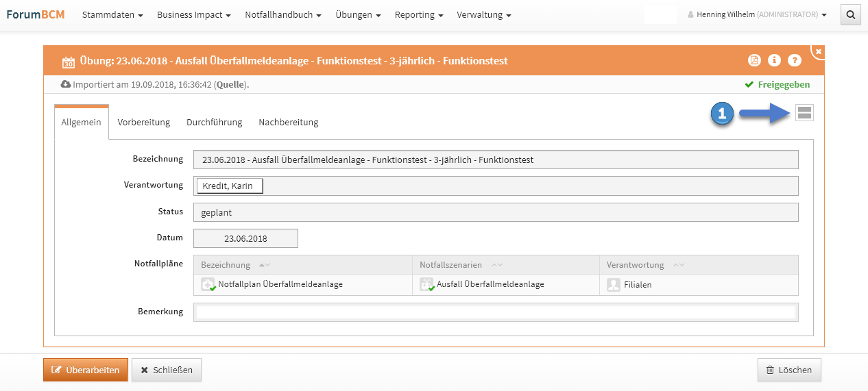Expand the Stammdaten dropdown menu
868x391 pixels.
pos(112,15)
